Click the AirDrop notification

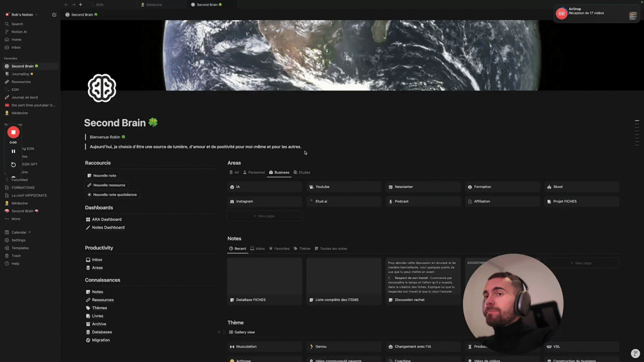(x=596, y=14)
